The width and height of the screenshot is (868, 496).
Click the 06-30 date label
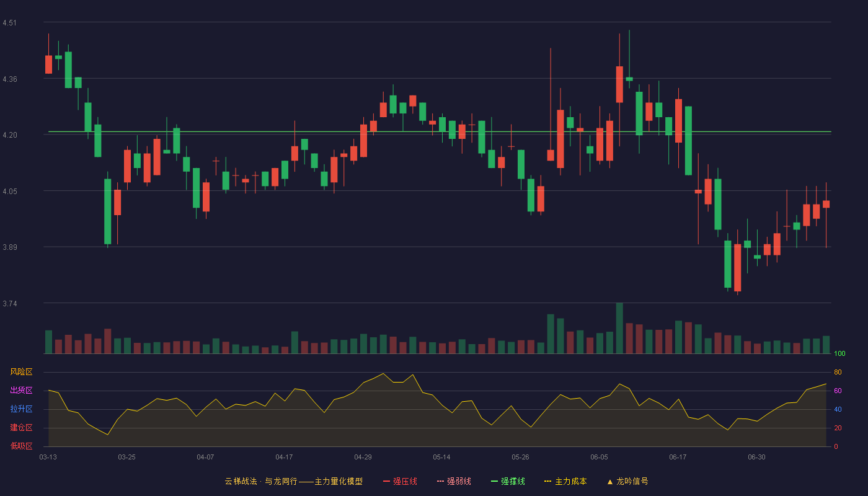click(756, 457)
